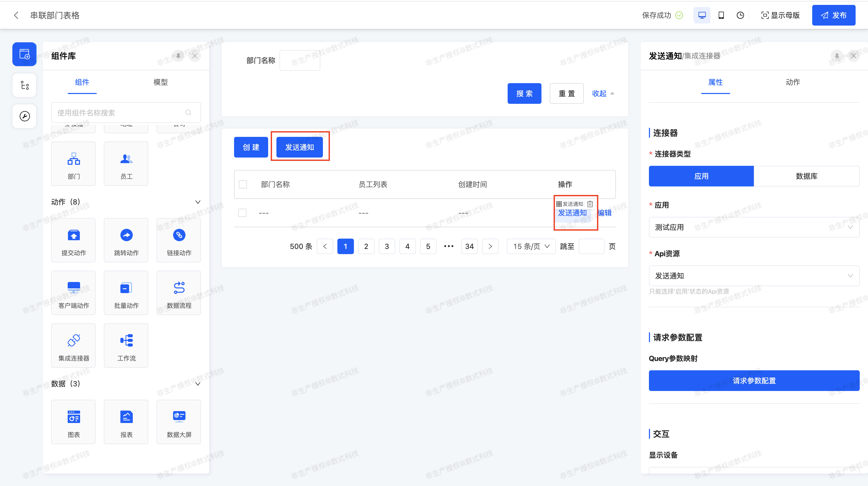868x486 pixels.
Task: Open the component library sidebar icon
Action: coord(24,54)
